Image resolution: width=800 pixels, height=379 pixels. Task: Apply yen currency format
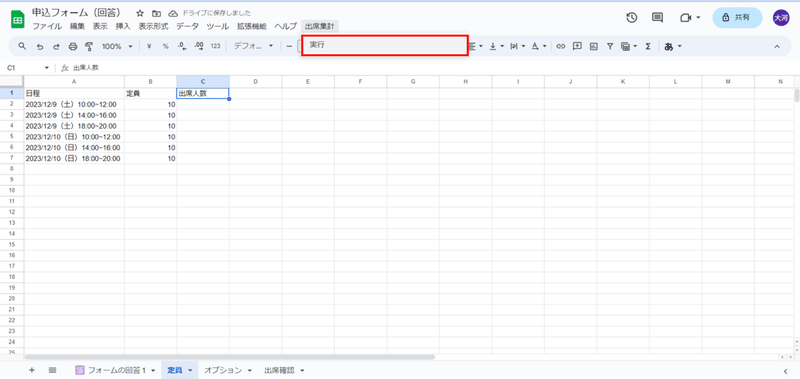pos(149,46)
